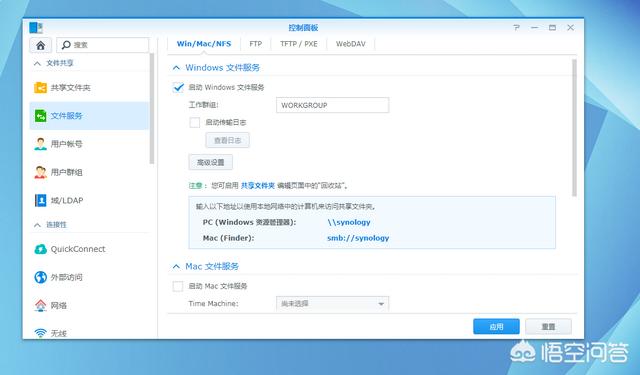Image resolution: width=640 pixels, height=375 pixels.
Task: Click main panel vertical scrollbar
Action: (574, 128)
